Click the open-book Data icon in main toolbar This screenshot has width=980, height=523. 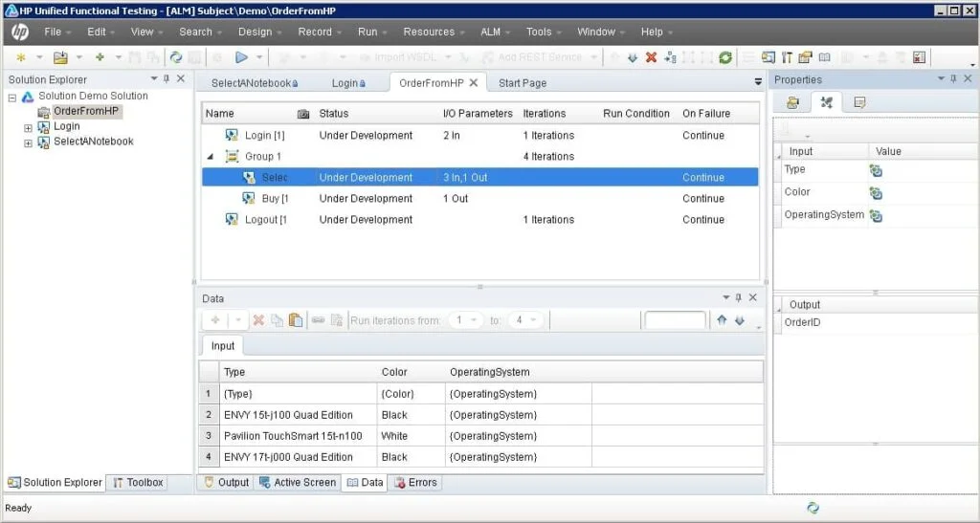point(825,57)
